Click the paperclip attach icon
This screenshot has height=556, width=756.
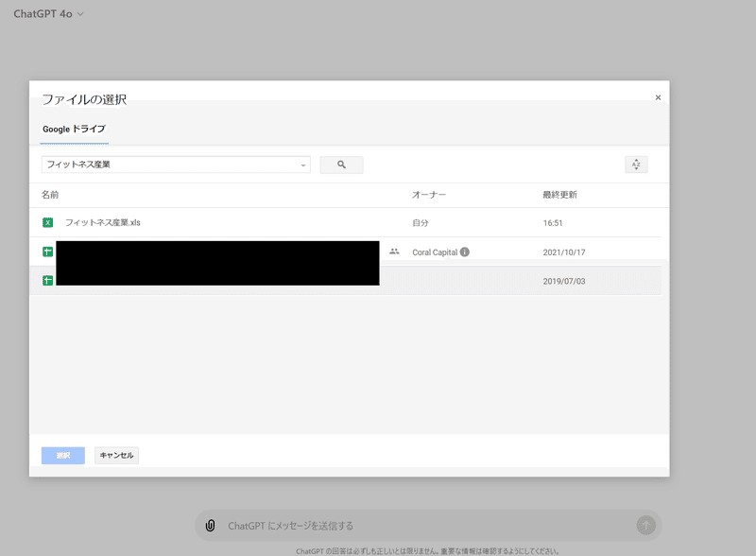coord(210,526)
